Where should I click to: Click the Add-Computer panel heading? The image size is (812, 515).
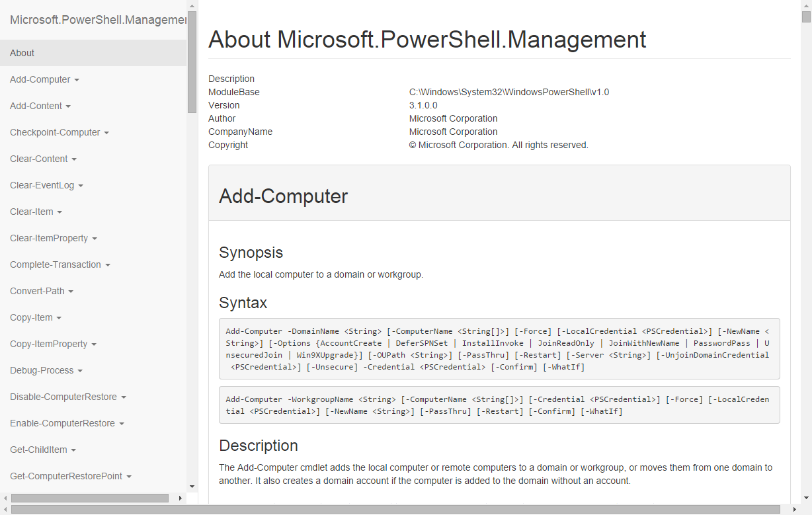coord(284,196)
